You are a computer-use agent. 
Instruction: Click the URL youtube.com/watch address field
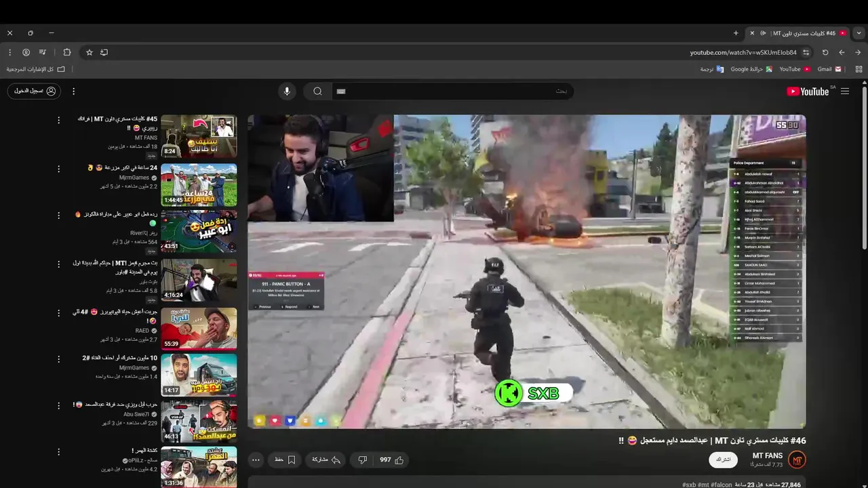(743, 52)
